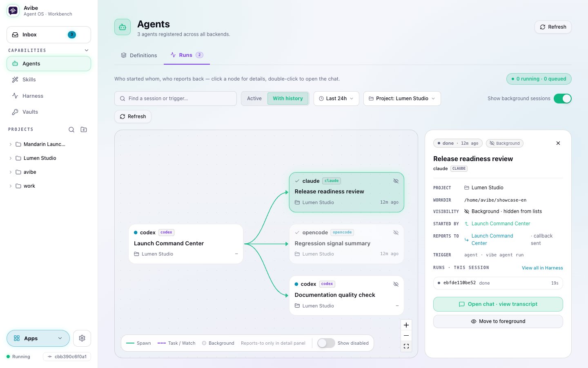Switch to the Definitions tab
This screenshot has height=368, width=588.
(139, 55)
